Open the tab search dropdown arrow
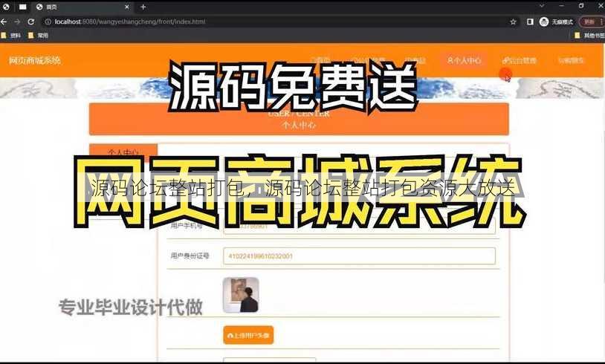This screenshot has width=605, height=364. [x=542, y=6]
